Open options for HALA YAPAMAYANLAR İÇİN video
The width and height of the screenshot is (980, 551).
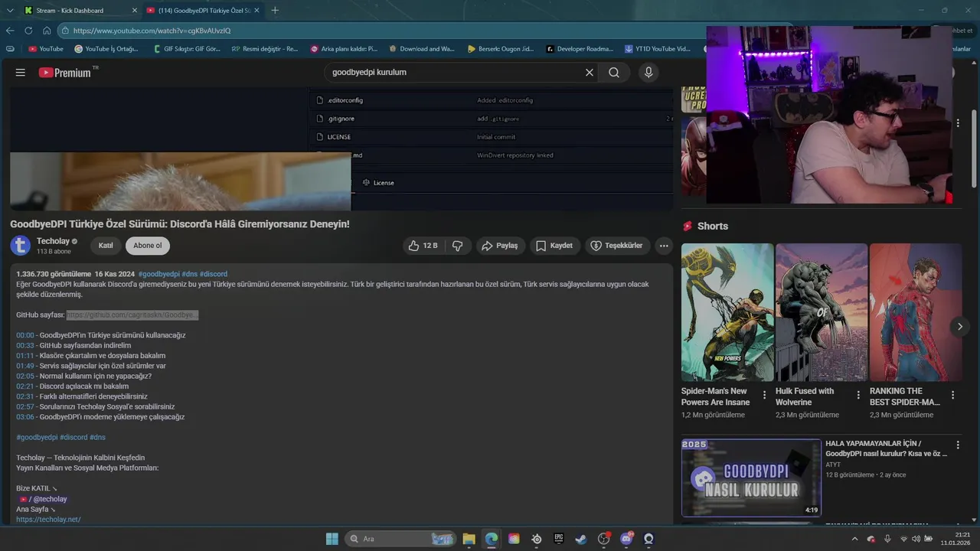(958, 445)
